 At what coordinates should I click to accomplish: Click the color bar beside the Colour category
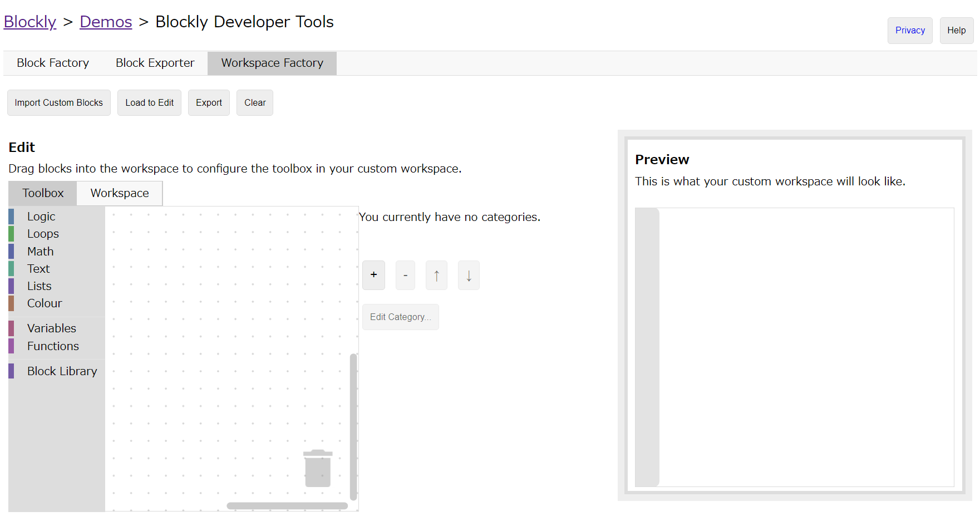pos(12,303)
